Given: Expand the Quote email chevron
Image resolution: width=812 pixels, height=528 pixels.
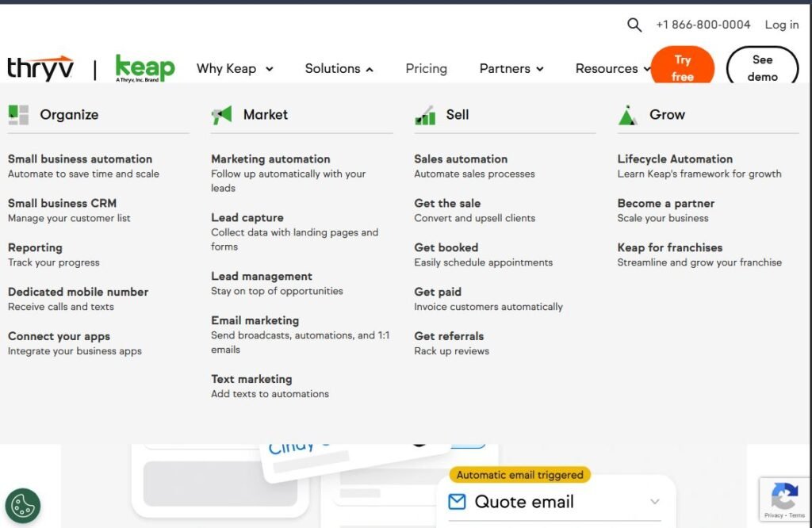Looking at the screenshot, I should pyautogui.click(x=654, y=501).
